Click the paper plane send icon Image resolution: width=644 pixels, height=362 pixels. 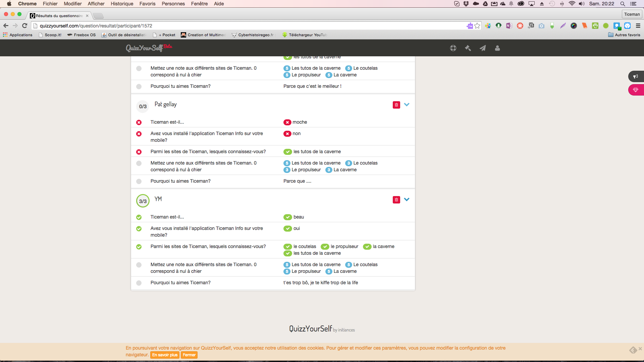tap(483, 48)
